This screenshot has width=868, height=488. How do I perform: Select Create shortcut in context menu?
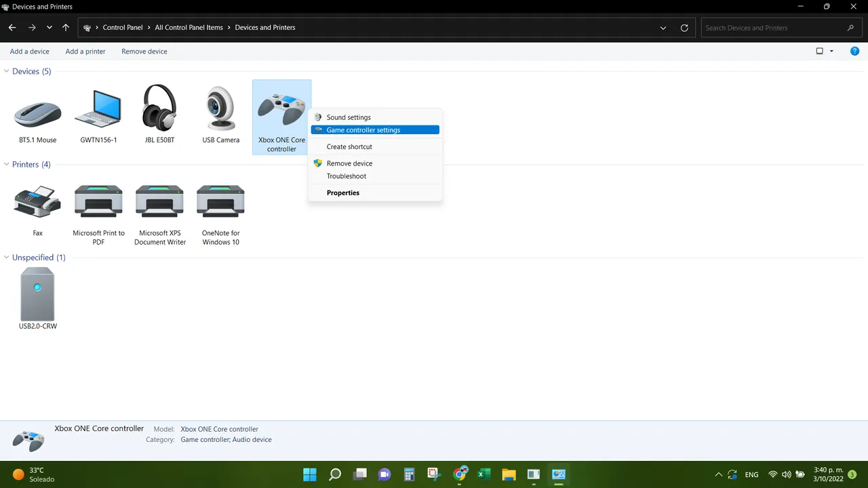tap(375, 146)
